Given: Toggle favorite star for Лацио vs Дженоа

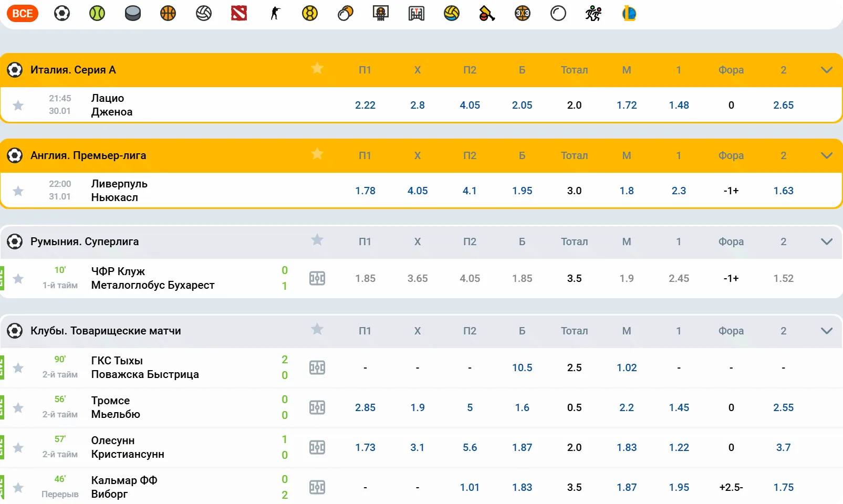Looking at the screenshot, I should [18, 106].
